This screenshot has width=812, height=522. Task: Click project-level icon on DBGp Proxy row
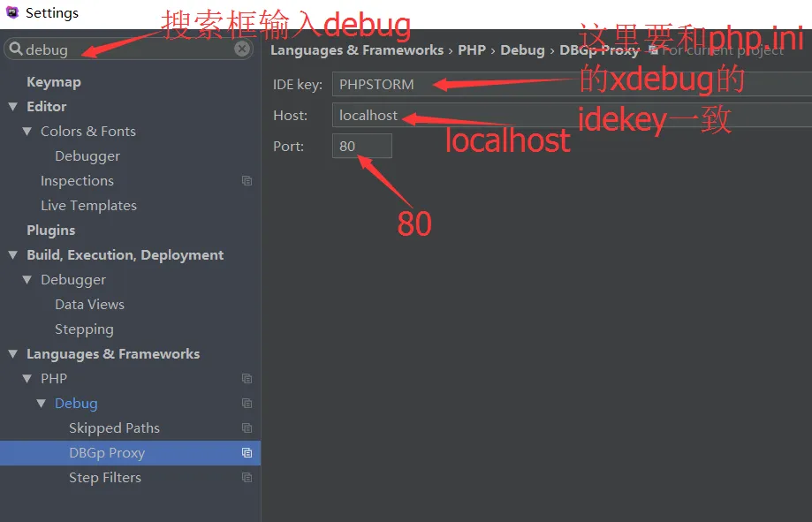coord(247,452)
